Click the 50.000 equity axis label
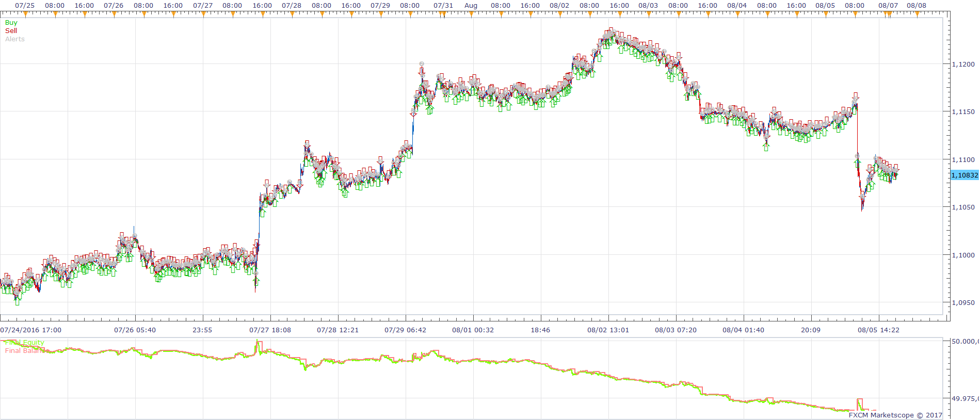980x420 pixels. (x=965, y=342)
